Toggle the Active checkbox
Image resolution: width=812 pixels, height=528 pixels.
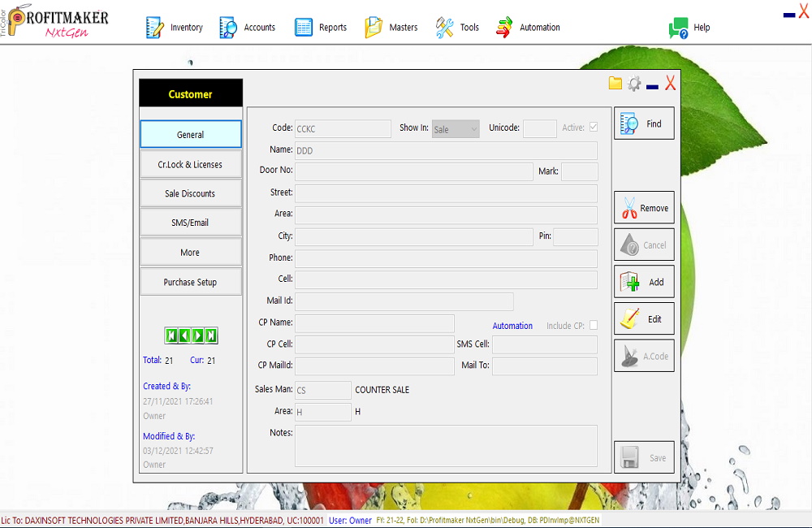tap(594, 128)
